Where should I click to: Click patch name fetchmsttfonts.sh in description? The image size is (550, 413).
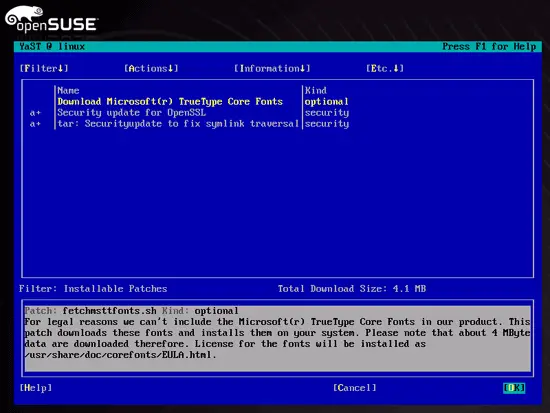pyautogui.click(x=109, y=311)
